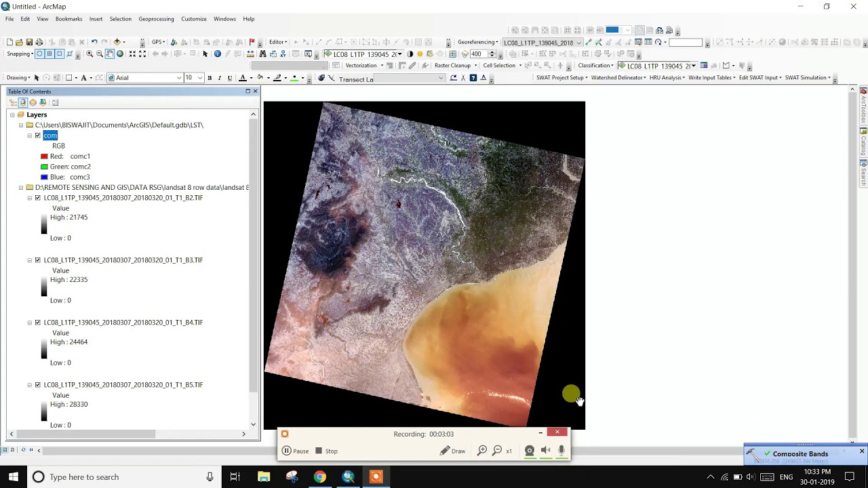Stop the screen recording
Viewport: 868px width, 488px height.
tap(326, 451)
